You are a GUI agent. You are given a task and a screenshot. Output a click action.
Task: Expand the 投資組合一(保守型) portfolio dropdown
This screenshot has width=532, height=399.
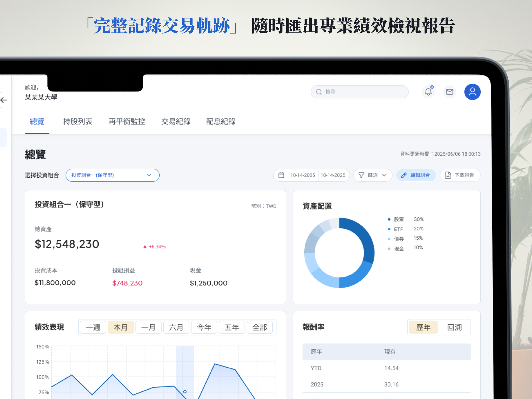113,175
